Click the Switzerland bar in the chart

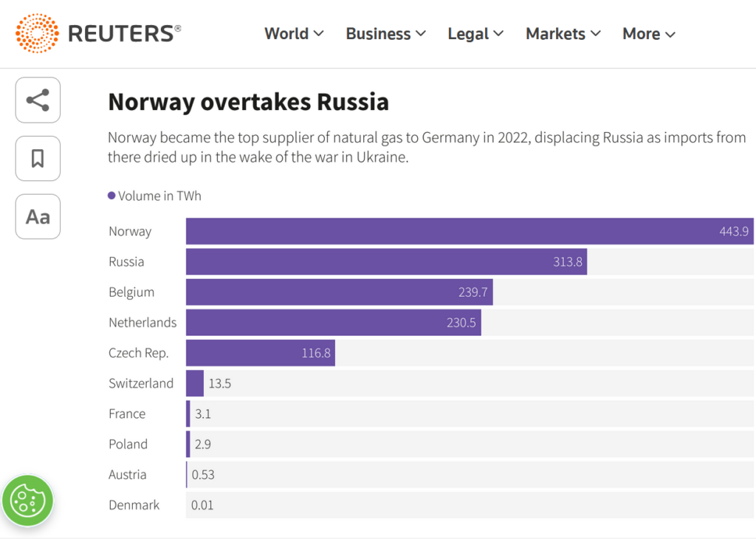click(195, 382)
